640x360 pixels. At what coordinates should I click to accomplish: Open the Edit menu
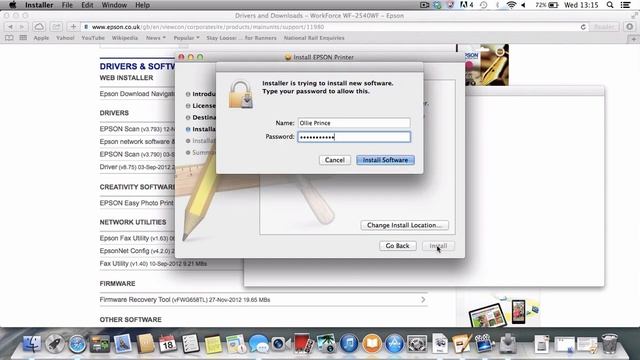point(87,5)
